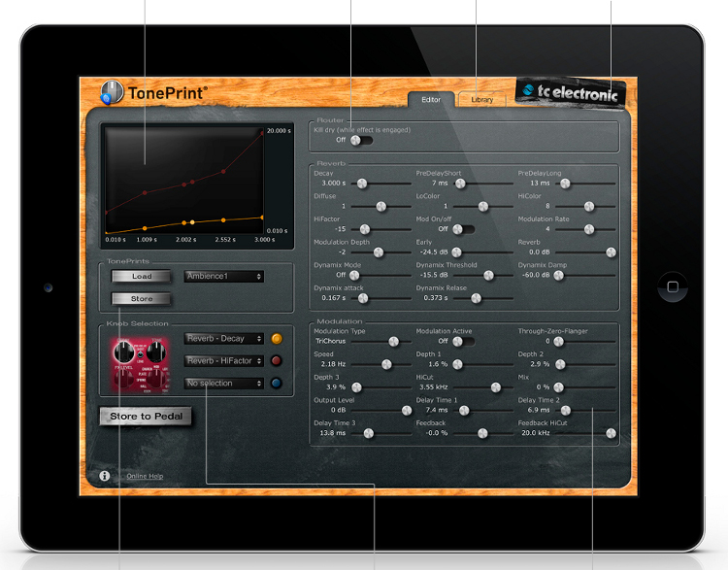Click the tc electronic logo
The height and width of the screenshot is (570, 728).
[x=571, y=92]
